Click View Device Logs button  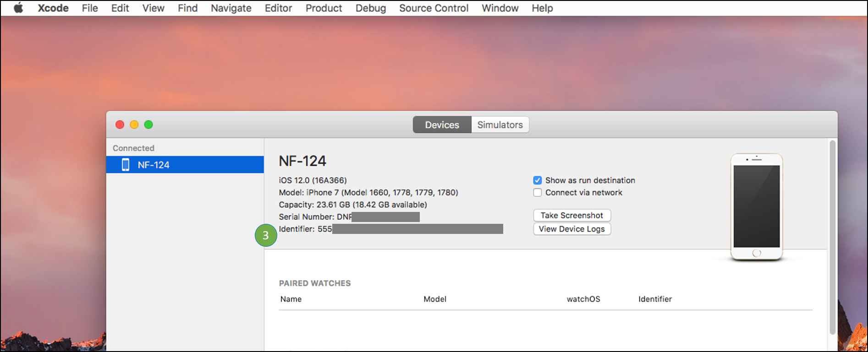pos(571,229)
